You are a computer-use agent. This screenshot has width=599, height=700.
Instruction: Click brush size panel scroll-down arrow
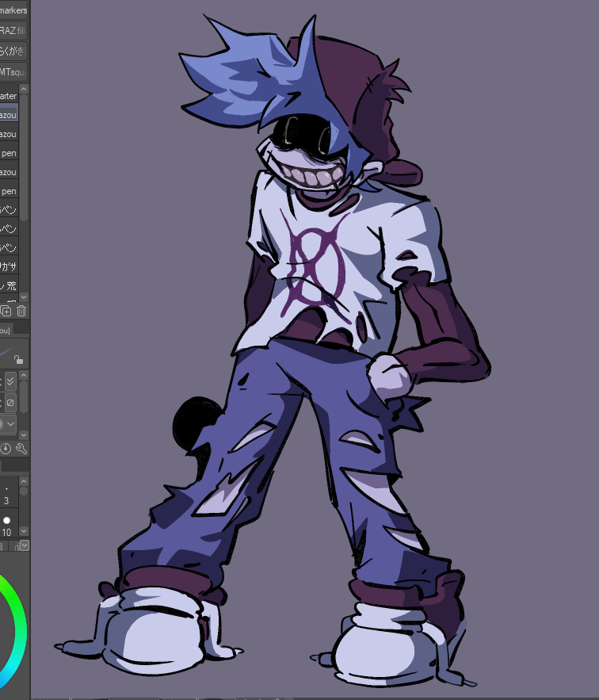24,531
